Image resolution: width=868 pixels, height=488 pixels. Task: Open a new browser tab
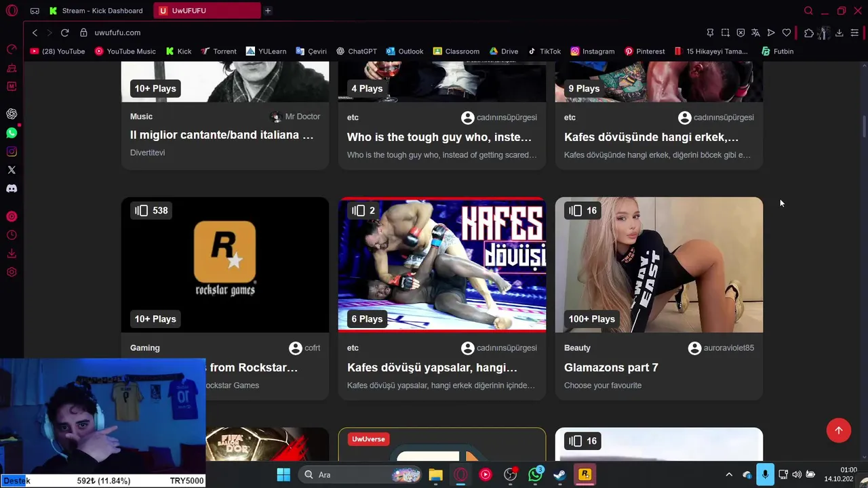(268, 11)
